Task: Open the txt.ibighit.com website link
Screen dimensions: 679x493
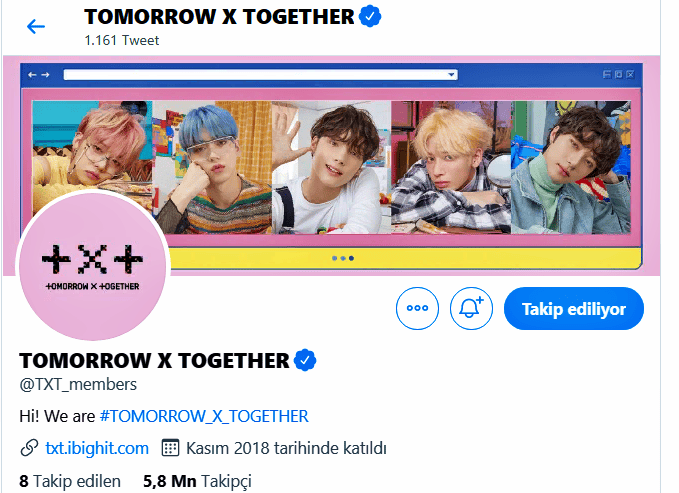Action: (x=97, y=448)
